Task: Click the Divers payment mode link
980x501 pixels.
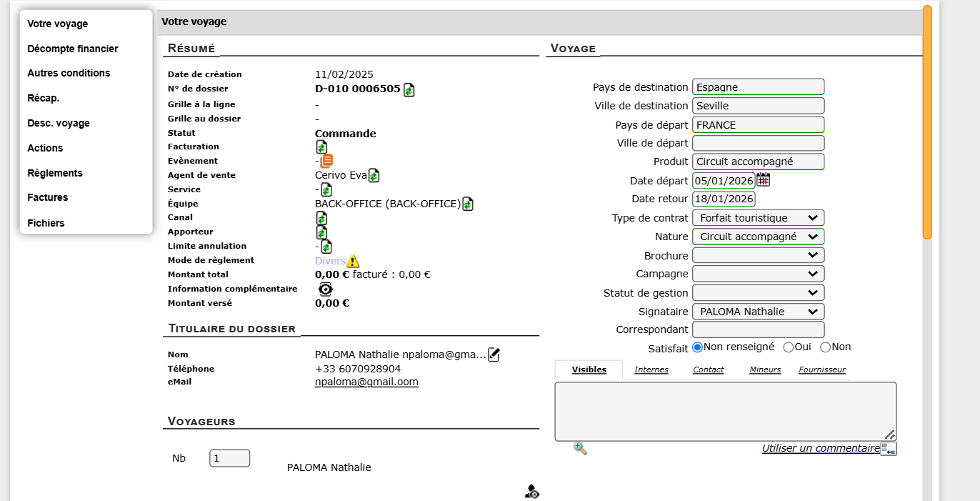Action: (330, 261)
